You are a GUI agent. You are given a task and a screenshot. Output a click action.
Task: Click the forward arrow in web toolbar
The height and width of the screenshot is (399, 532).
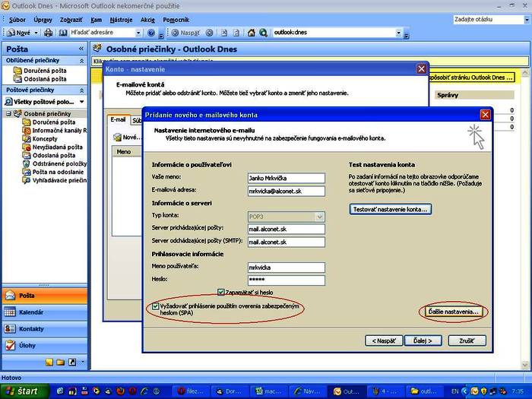click(209, 33)
